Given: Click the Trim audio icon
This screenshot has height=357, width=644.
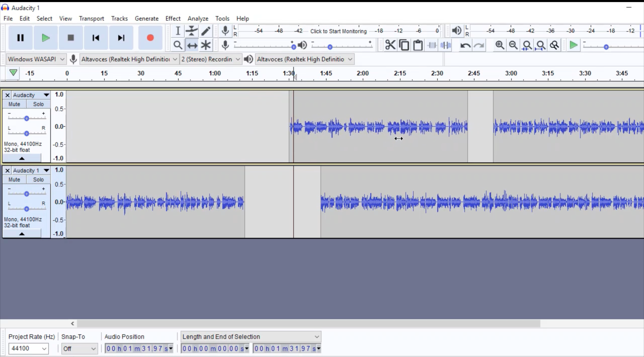Looking at the screenshot, I should (x=432, y=45).
